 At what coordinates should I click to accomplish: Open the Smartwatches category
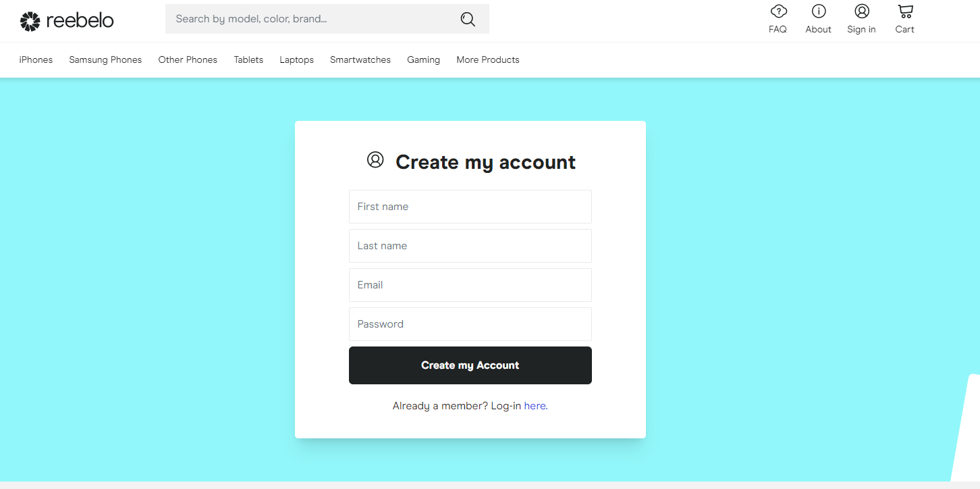pyautogui.click(x=360, y=59)
